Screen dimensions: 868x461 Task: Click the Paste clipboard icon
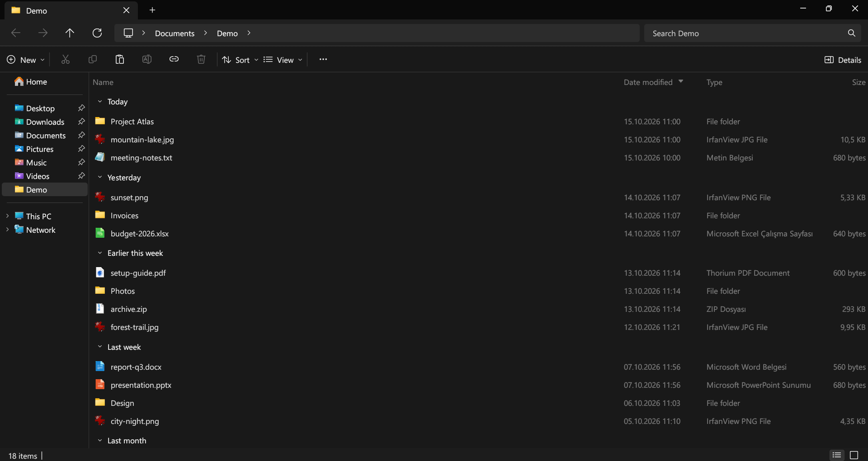[120, 60]
